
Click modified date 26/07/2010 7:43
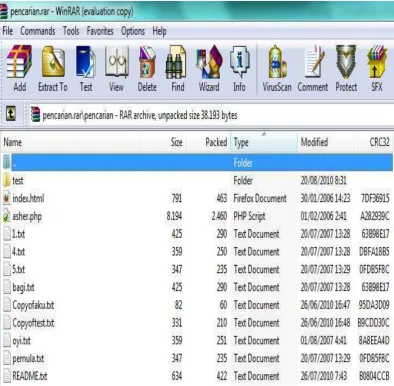[324, 376]
